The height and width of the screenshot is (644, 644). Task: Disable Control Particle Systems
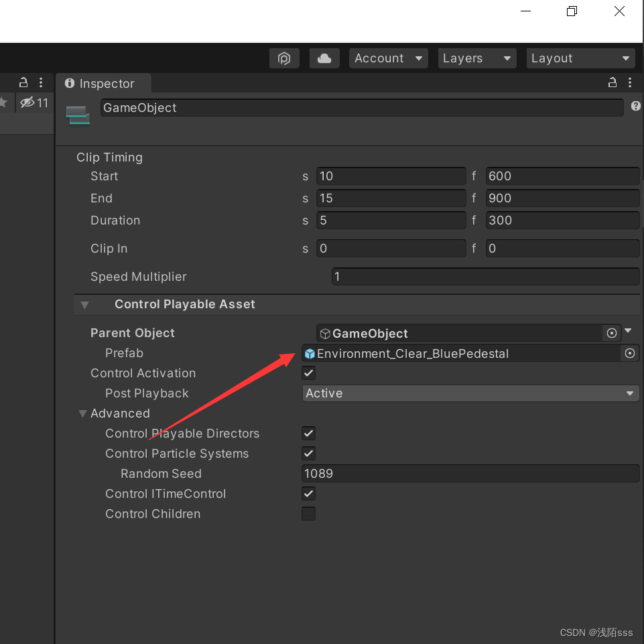point(308,454)
